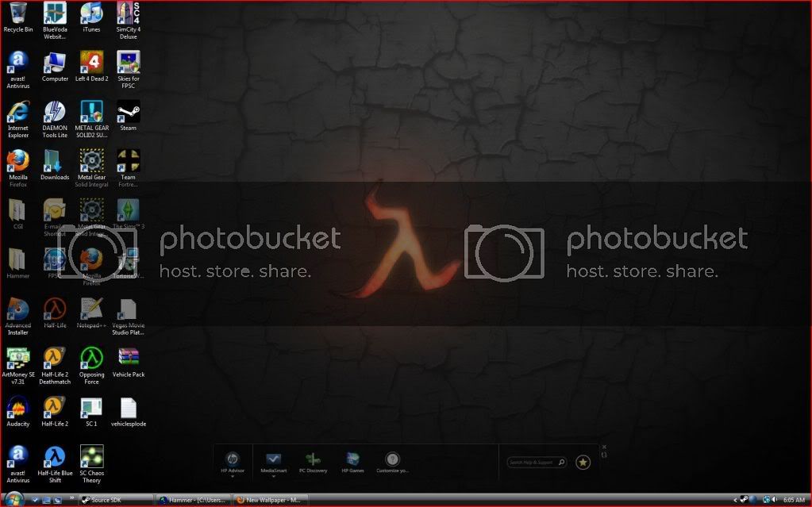The height and width of the screenshot is (507, 812).
Task: Open MediaSmart in the HP dock
Action: pyautogui.click(x=273, y=462)
